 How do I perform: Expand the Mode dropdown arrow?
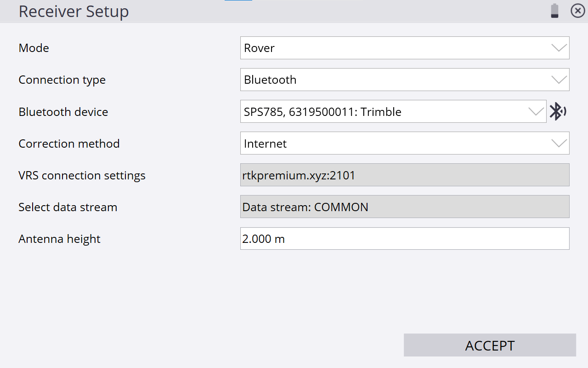click(x=559, y=48)
